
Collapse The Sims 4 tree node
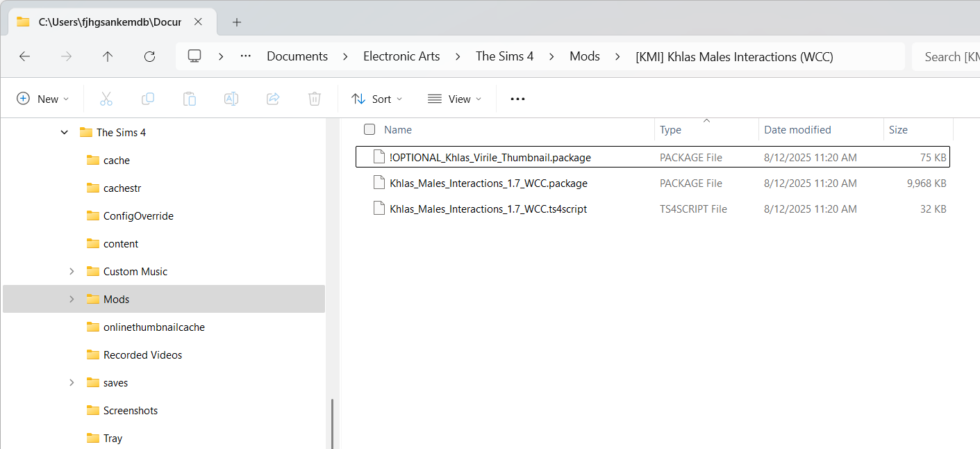point(64,132)
